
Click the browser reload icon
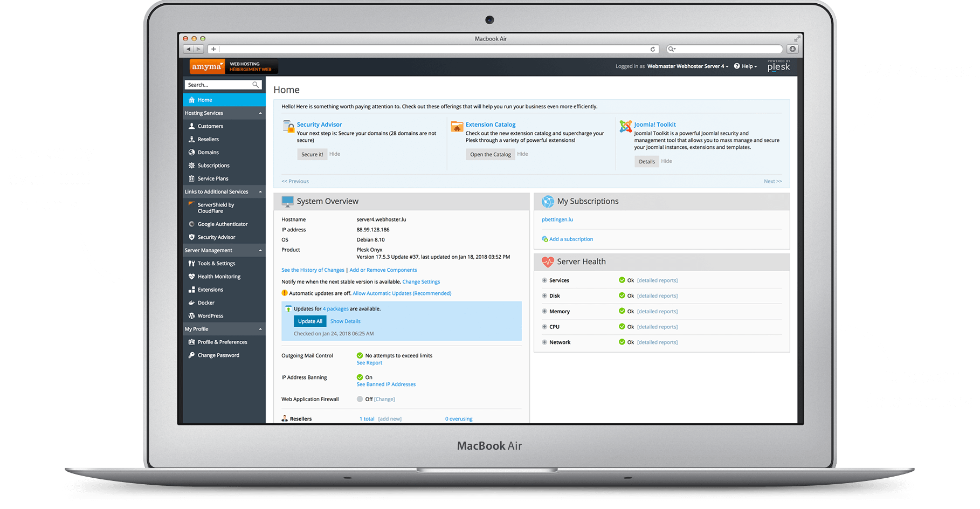pos(653,49)
